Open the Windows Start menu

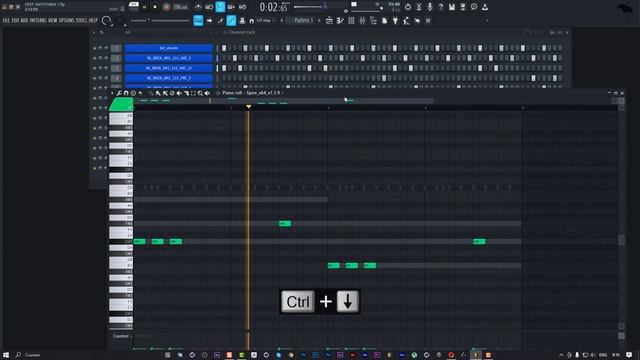(x=6, y=355)
